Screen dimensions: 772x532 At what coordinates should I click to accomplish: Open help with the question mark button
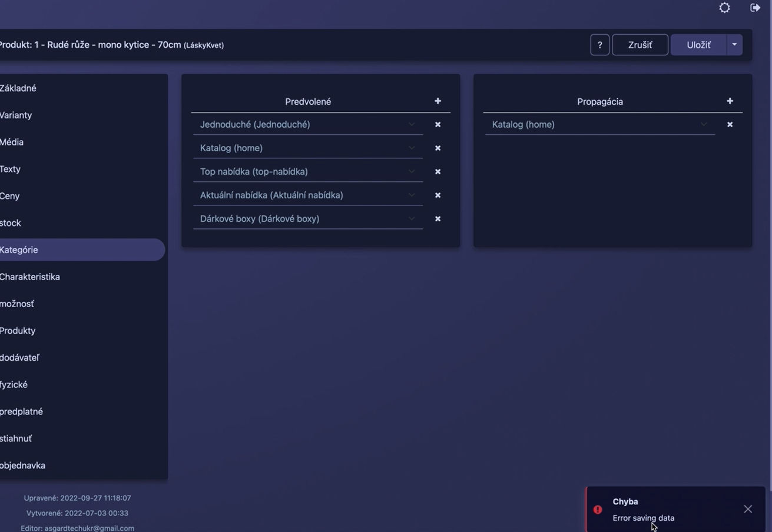tap(599, 44)
